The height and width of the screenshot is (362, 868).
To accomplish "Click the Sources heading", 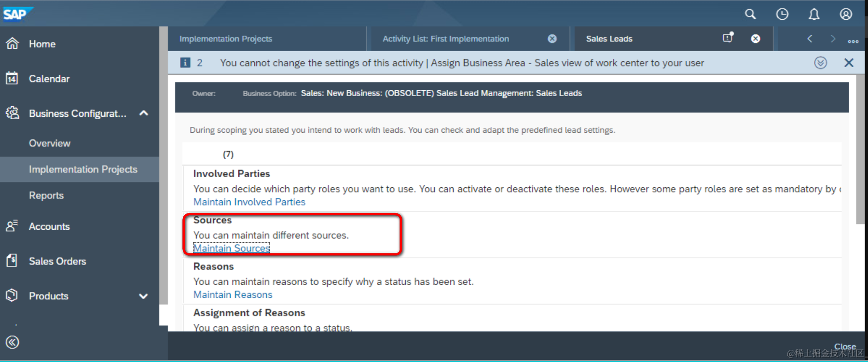I will tap(212, 220).
